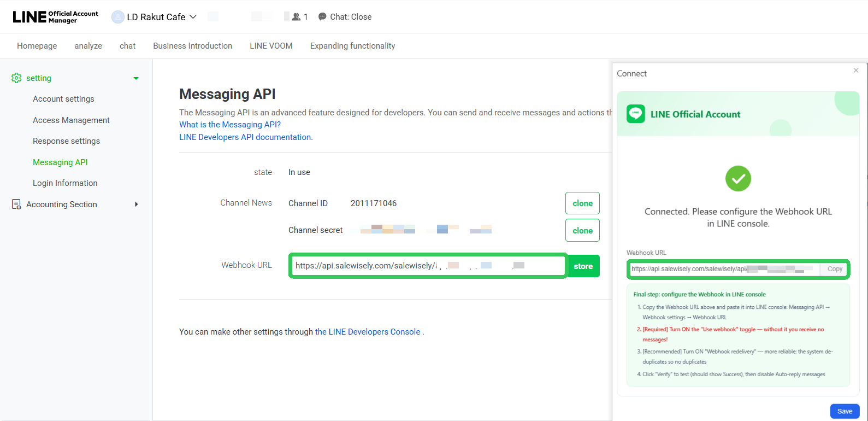The height and width of the screenshot is (421, 868).
Task: Open Response settings in sidebar
Action: [x=66, y=141]
